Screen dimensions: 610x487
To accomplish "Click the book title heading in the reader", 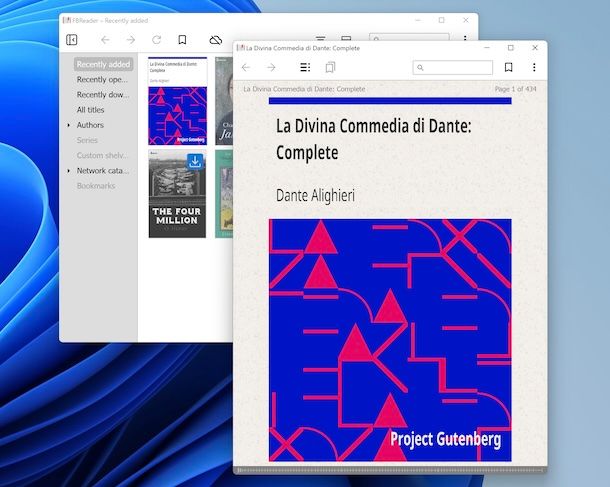I will coord(373,139).
